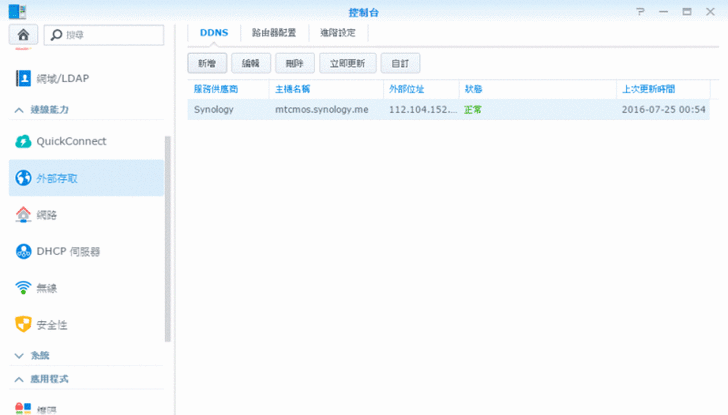Collapse the 連線能力 section

(x=19, y=109)
